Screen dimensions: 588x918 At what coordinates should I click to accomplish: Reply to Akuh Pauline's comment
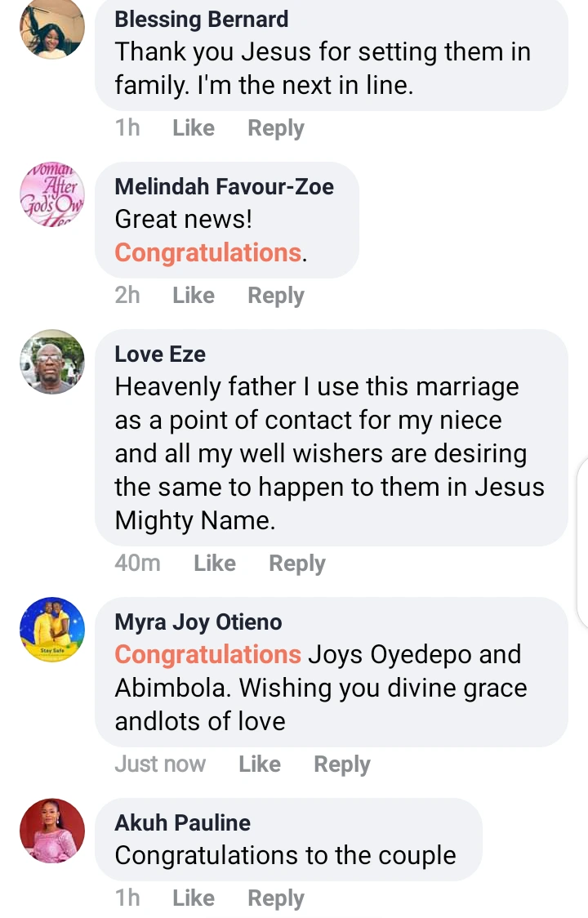276,898
